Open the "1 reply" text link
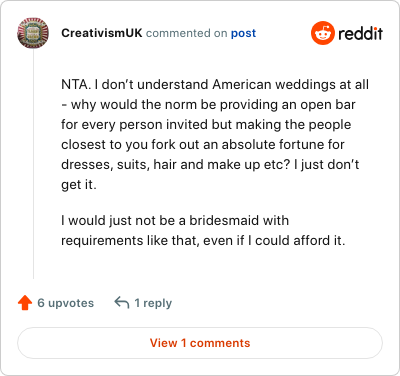Viewport: 400px width, 376px height. click(x=153, y=303)
